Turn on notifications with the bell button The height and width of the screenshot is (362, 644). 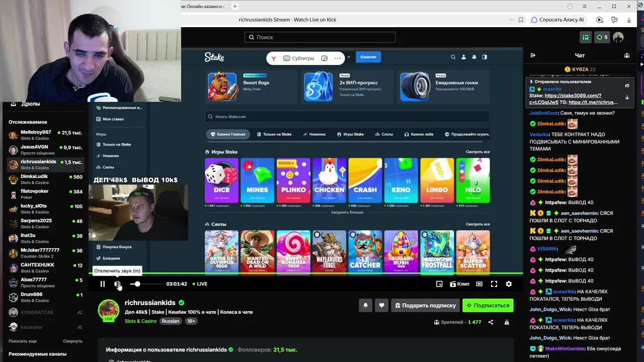[x=365, y=305]
